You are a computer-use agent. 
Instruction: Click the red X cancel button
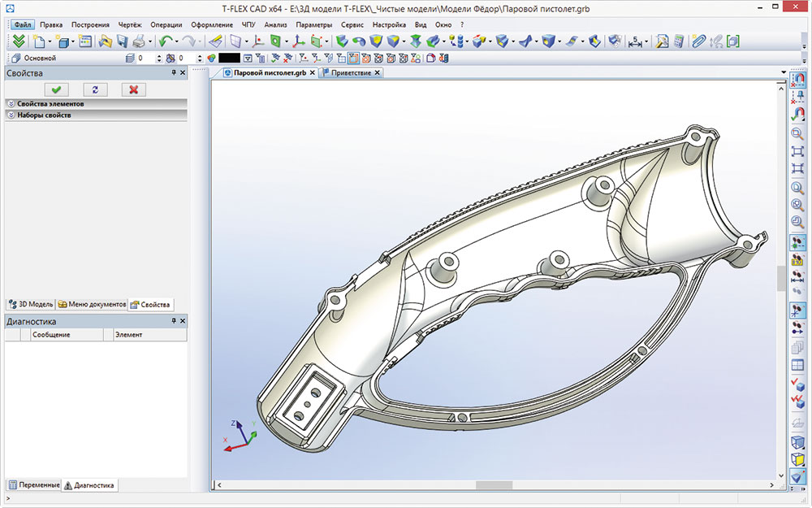[132, 89]
